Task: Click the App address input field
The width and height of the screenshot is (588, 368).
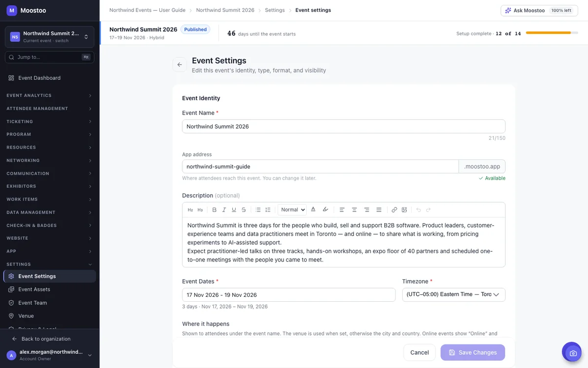Action: [320, 166]
